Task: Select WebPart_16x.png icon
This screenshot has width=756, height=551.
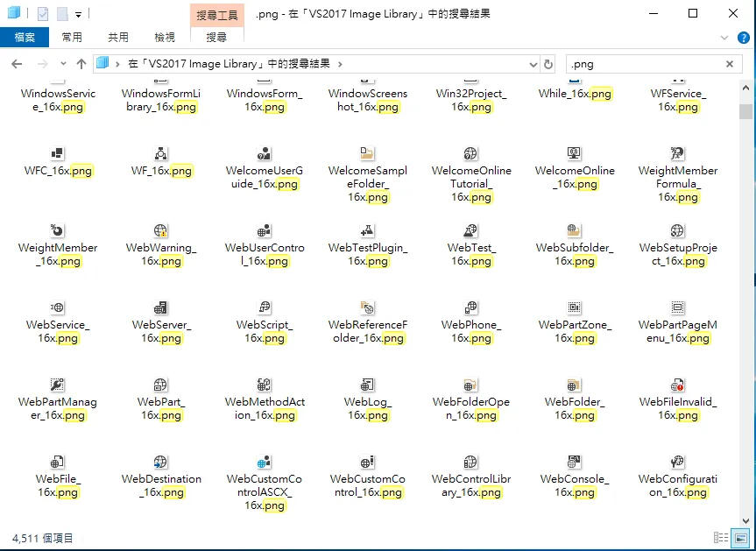Action: pyautogui.click(x=160, y=385)
